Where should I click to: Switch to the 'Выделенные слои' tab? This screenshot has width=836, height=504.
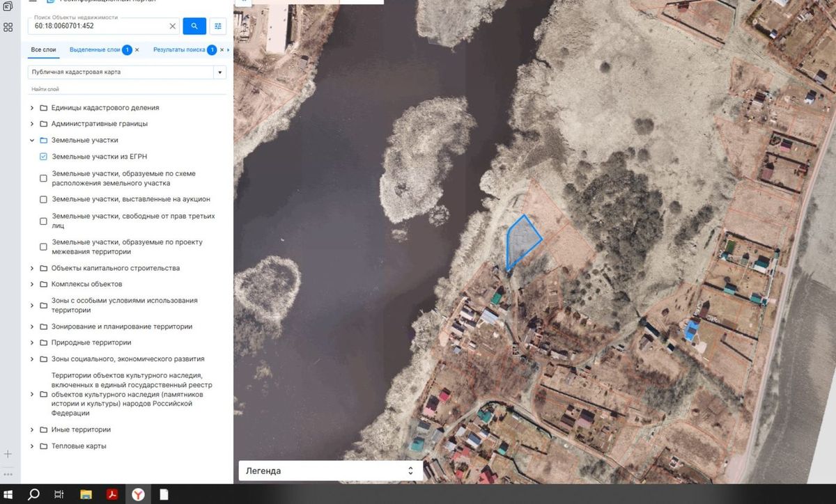95,50
